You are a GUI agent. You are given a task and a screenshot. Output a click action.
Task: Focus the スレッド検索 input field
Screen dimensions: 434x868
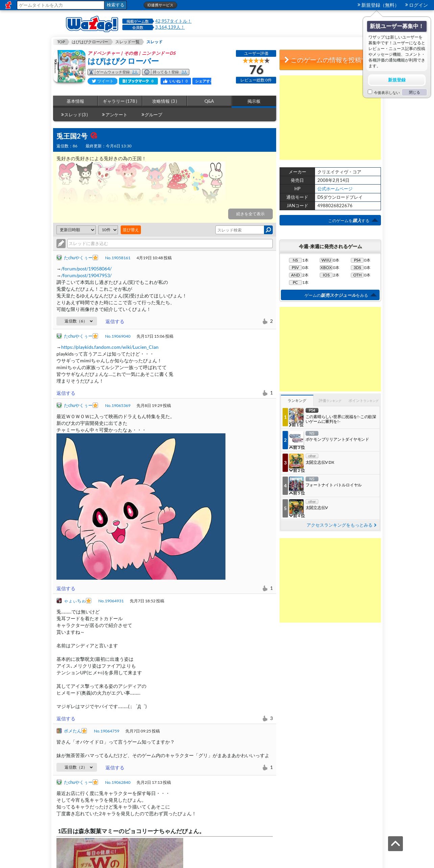(x=240, y=230)
